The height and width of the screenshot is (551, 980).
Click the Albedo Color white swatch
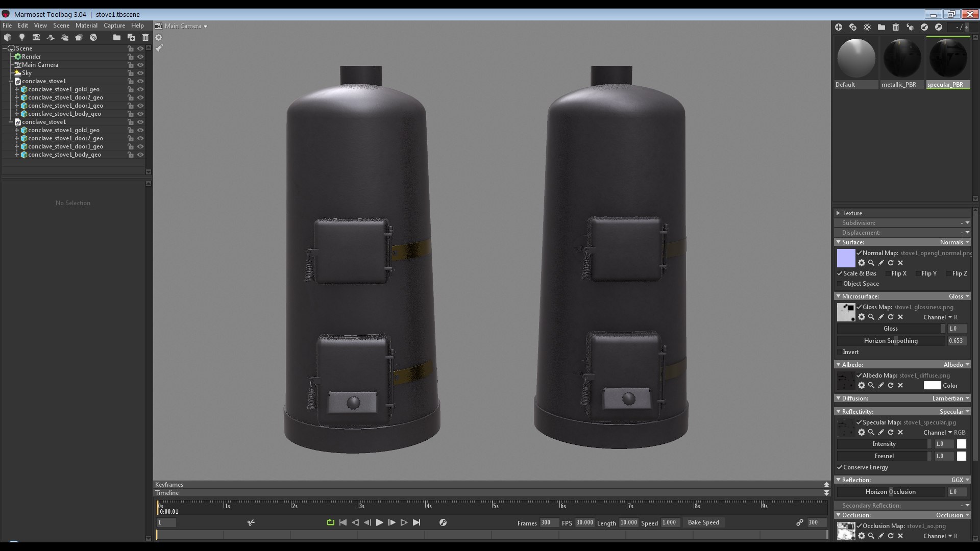(932, 386)
